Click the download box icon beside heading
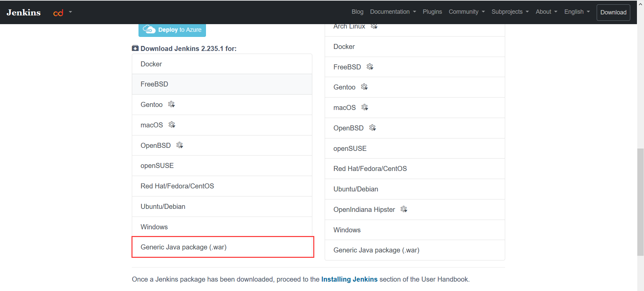 (x=135, y=48)
